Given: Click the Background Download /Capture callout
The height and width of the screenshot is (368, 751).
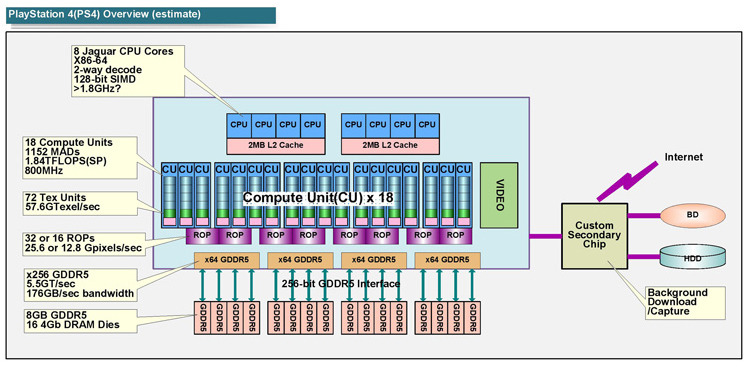Looking at the screenshot, I should [x=685, y=302].
